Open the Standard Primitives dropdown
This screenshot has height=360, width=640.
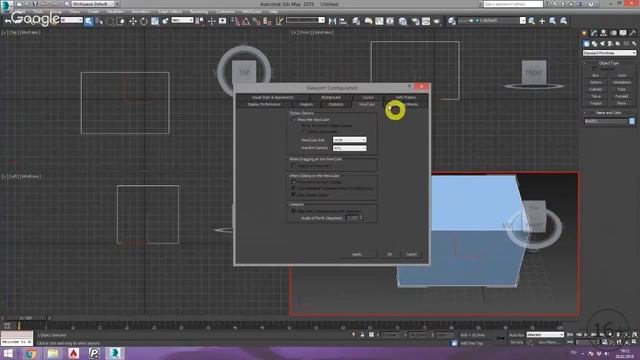[609, 53]
